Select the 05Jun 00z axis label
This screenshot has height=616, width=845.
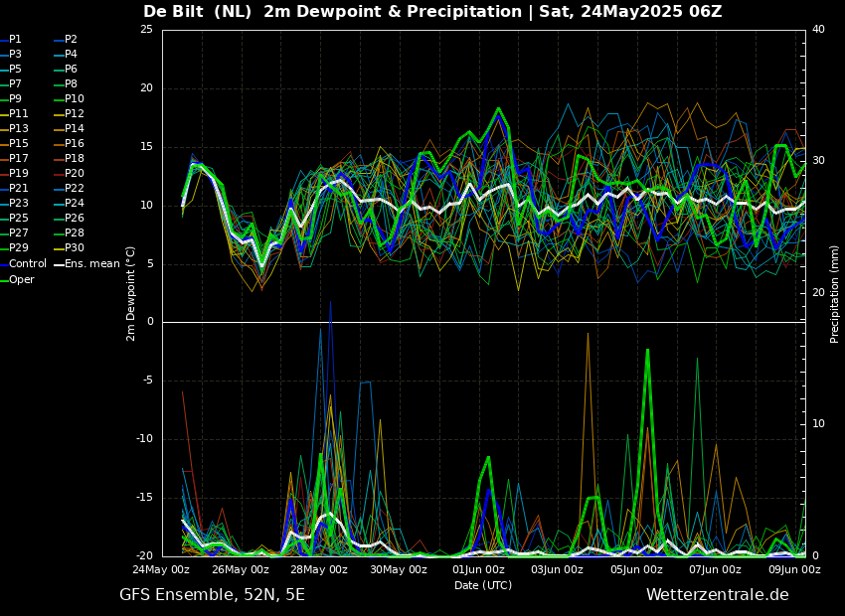[x=636, y=569]
